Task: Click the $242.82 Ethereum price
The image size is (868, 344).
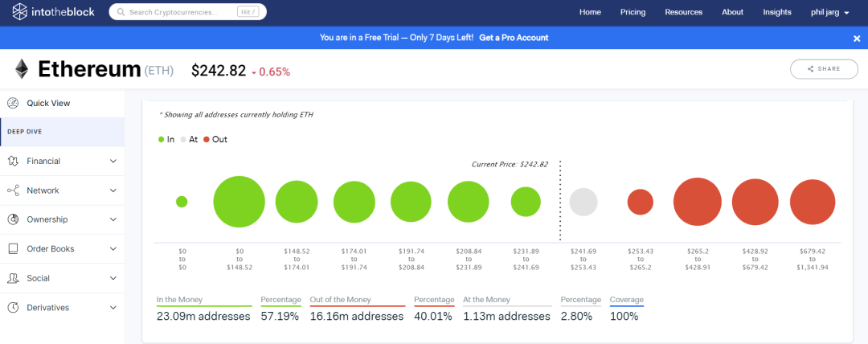Action: coord(219,71)
